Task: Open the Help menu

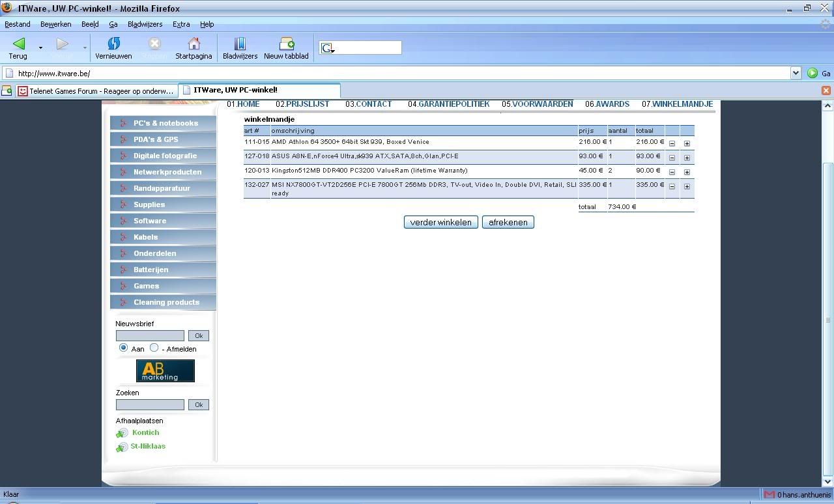Action: 207,24
